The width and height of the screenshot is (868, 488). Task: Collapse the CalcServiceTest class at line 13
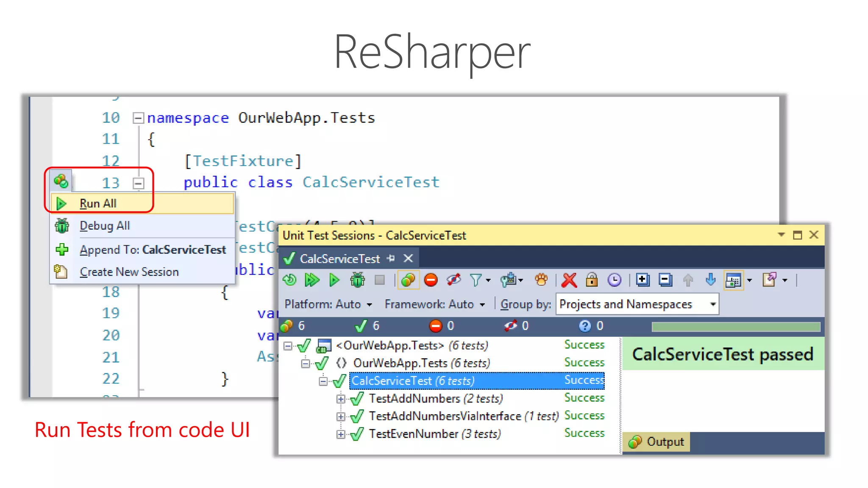(x=138, y=183)
